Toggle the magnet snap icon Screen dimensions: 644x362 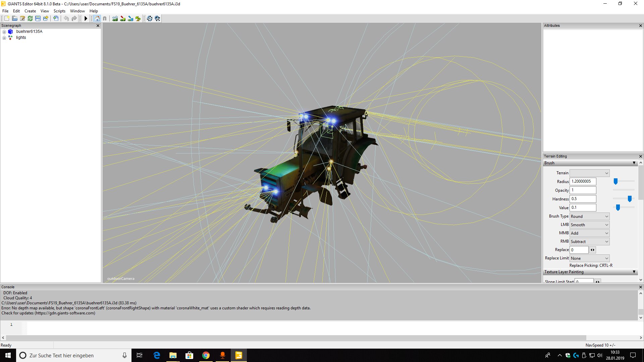(105, 18)
